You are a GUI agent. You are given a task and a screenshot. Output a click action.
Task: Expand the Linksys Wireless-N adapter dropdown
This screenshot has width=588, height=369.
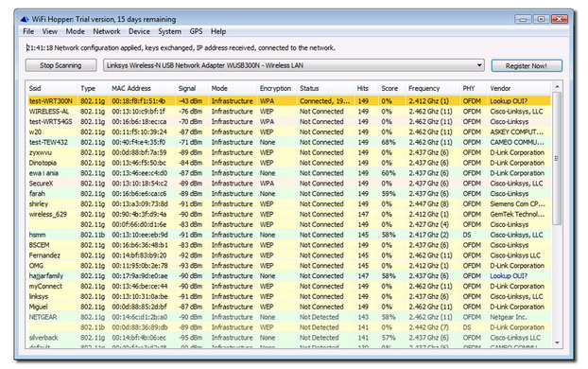(479, 65)
